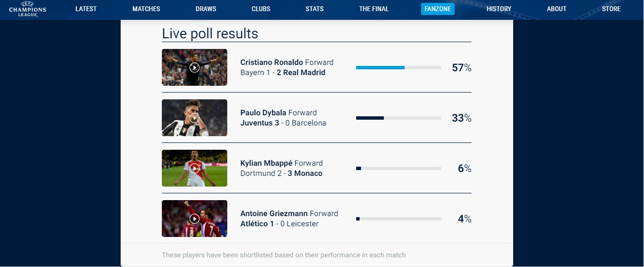Image resolution: width=644 pixels, height=267 pixels.
Task: Click the highlighted Fanzone tab
Action: (x=438, y=9)
